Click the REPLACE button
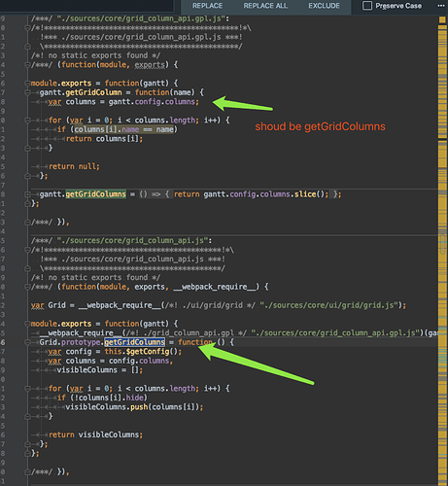The width and height of the screenshot is (448, 486). point(207,6)
